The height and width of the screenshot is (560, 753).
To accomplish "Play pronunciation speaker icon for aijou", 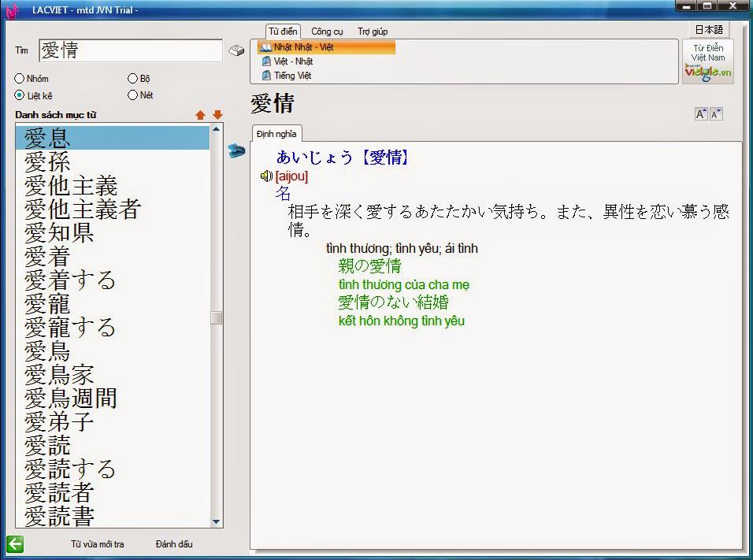I will point(266,176).
